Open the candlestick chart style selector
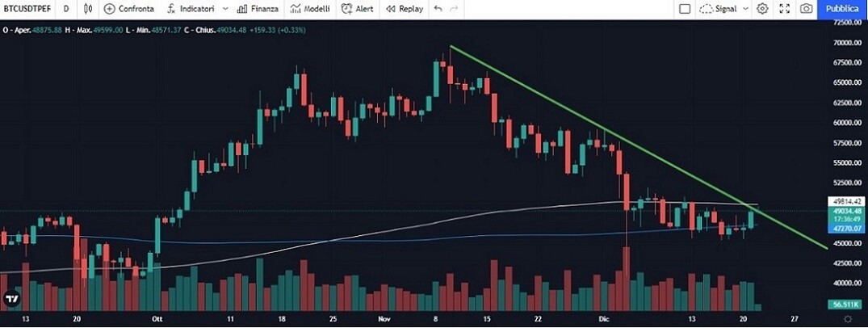This screenshot has width=868, height=328. click(x=88, y=9)
